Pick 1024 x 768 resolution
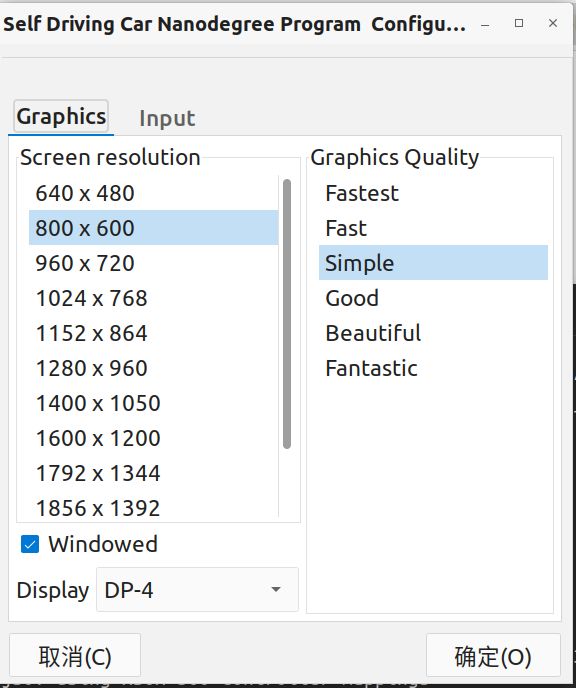Viewport: 576px width, 688px height. tap(154, 298)
